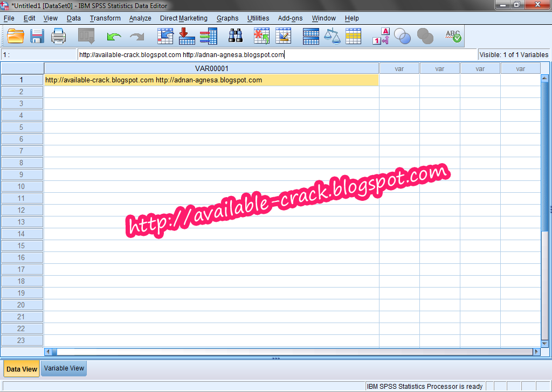Go to variable icon with red arrow
552x392 pixels.
coord(187,36)
